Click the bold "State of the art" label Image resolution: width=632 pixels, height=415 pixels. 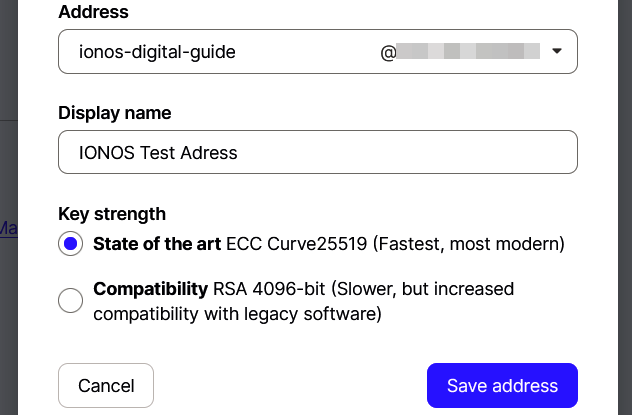[157, 244]
